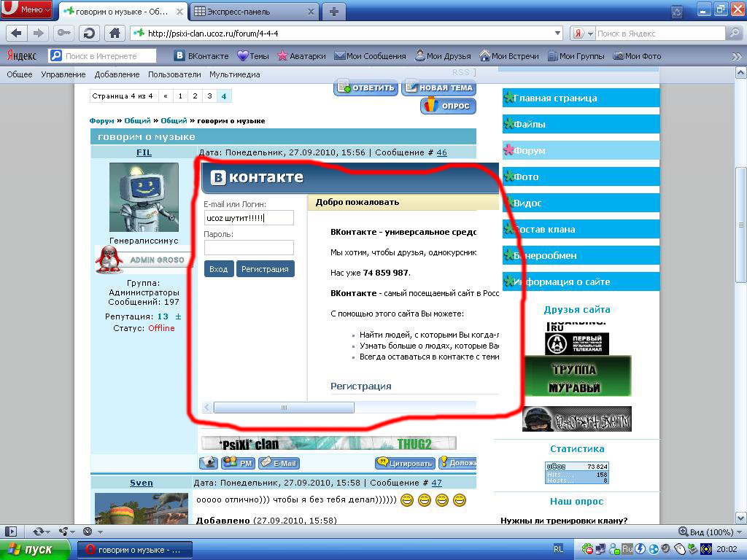Open the Вид (100%) zoom dropdown
This screenshot has height=560, width=747.
(711, 532)
